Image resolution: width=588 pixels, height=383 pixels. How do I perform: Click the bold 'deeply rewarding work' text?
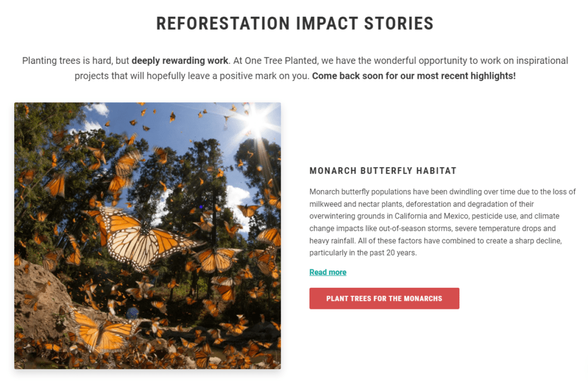(180, 61)
